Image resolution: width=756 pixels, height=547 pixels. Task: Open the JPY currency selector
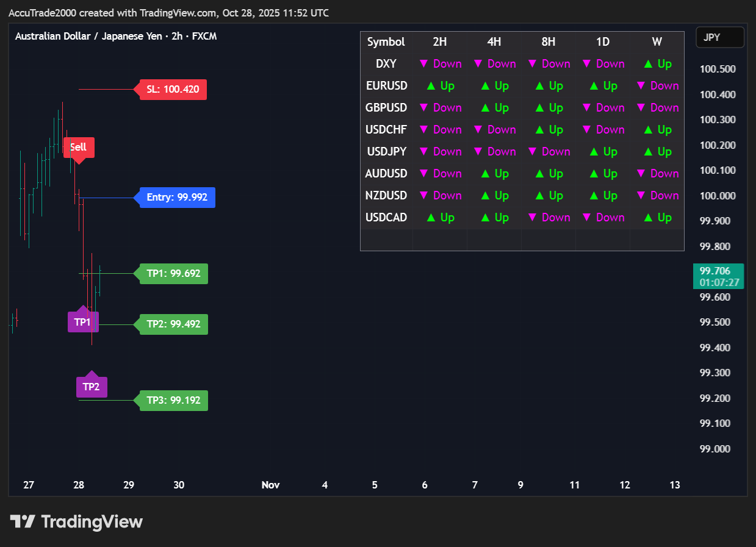[719, 37]
